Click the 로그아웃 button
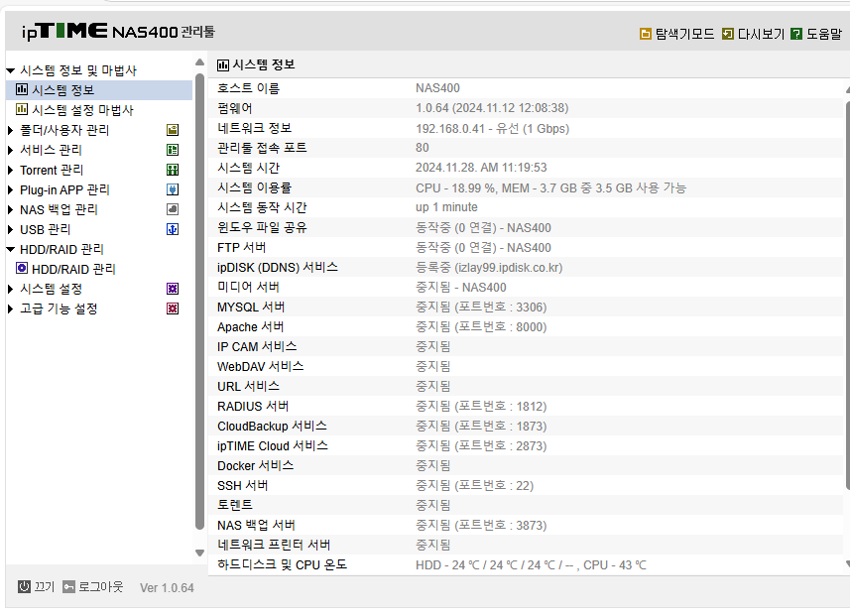The height and width of the screenshot is (616, 850). point(93,586)
